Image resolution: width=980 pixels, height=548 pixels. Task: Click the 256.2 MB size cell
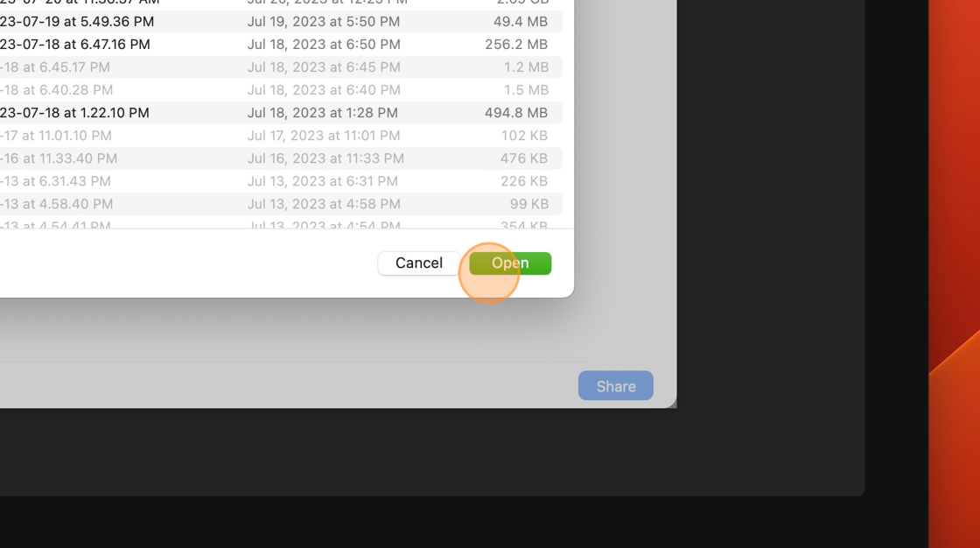[x=516, y=45]
